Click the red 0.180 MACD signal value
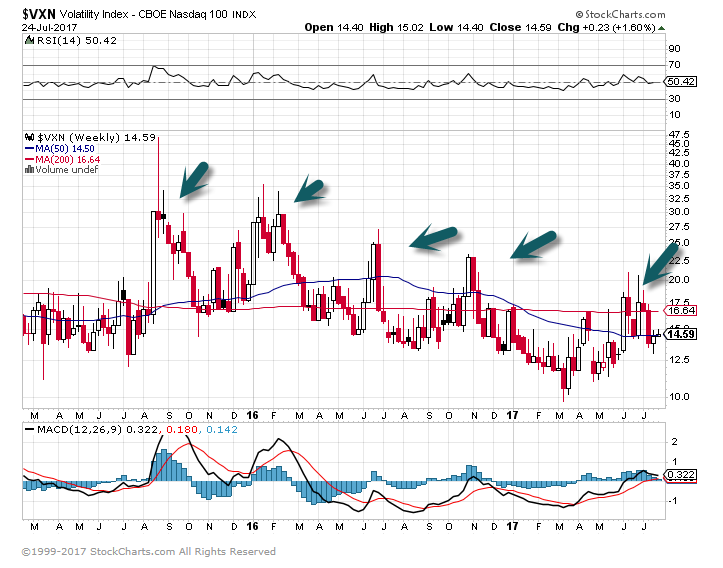The image size is (723, 568). point(181,430)
